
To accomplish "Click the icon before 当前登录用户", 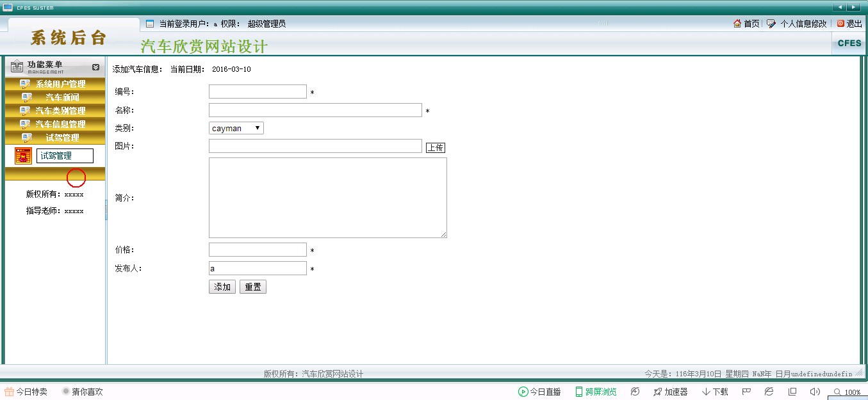I will pyautogui.click(x=150, y=24).
